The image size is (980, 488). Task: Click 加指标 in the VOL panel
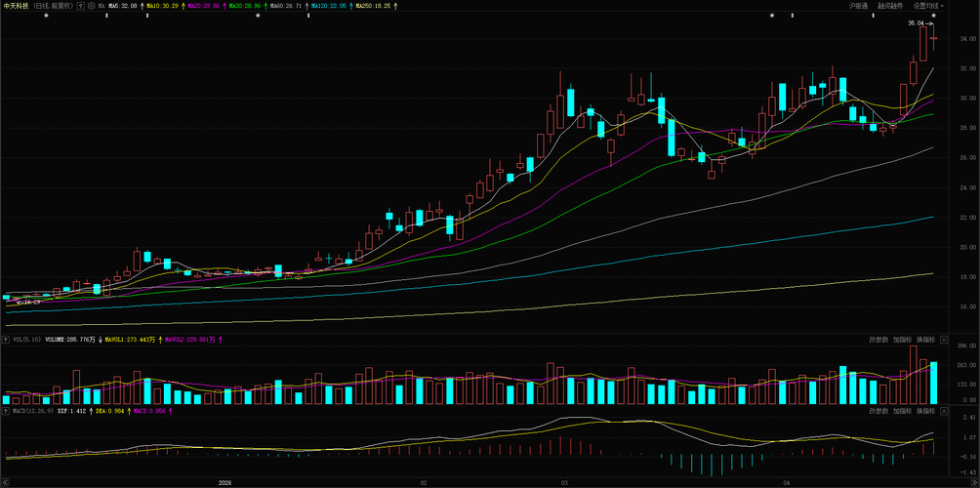(902, 340)
